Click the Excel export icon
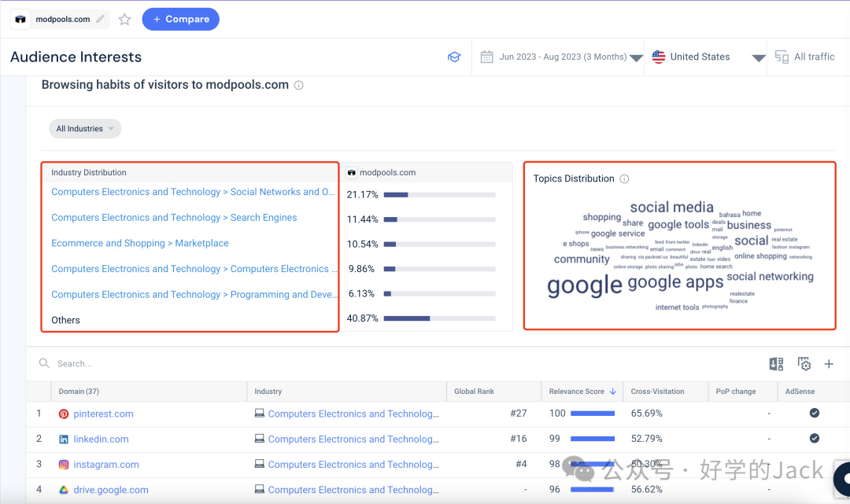Viewport: 850px width, 504px height. pyautogui.click(x=776, y=364)
